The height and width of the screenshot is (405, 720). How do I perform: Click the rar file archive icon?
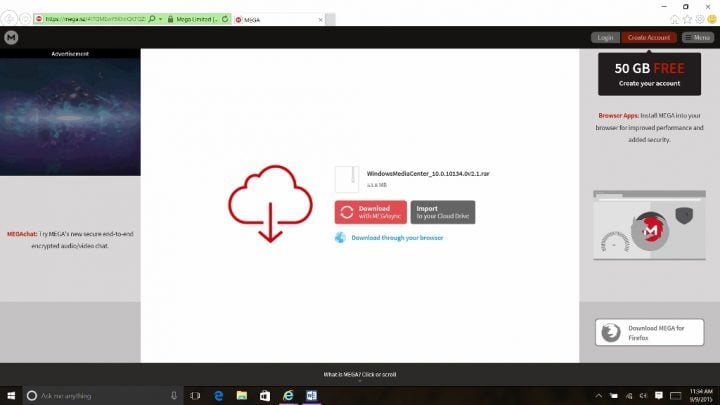[x=346, y=179]
